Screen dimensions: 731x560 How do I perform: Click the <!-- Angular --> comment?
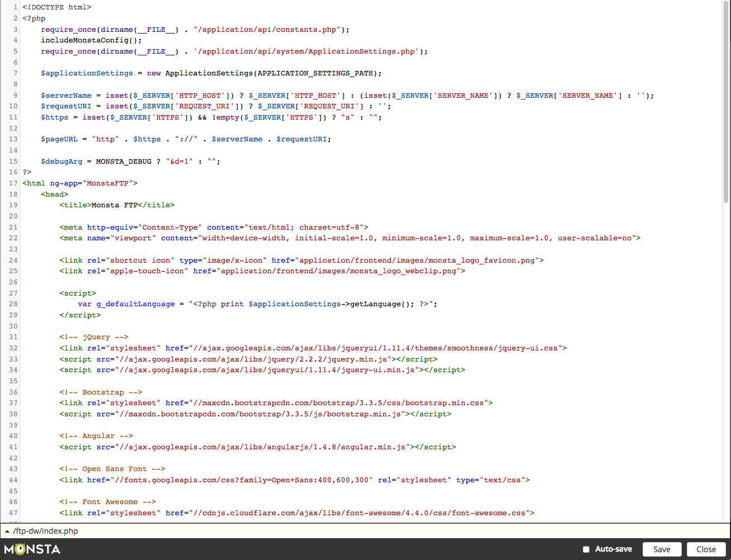(x=96, y=436)
